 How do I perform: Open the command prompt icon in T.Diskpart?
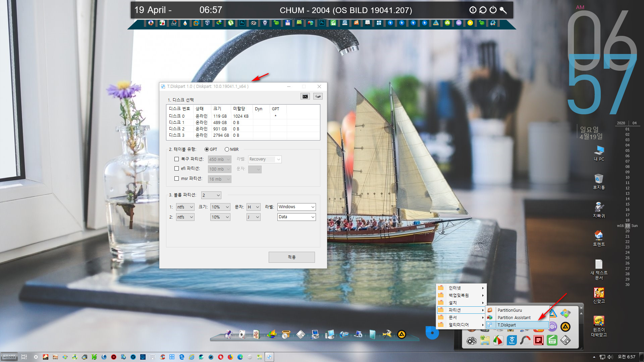tap(305, 97)
